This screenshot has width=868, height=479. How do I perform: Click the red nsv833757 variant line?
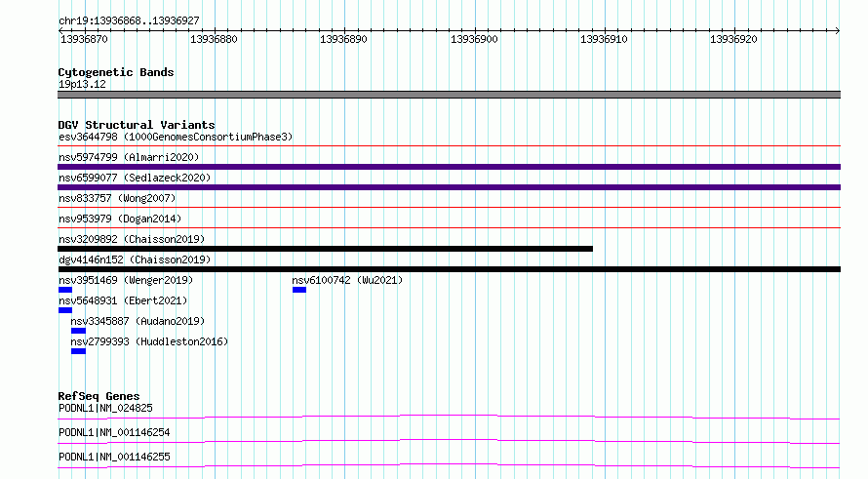coord(449,208)
